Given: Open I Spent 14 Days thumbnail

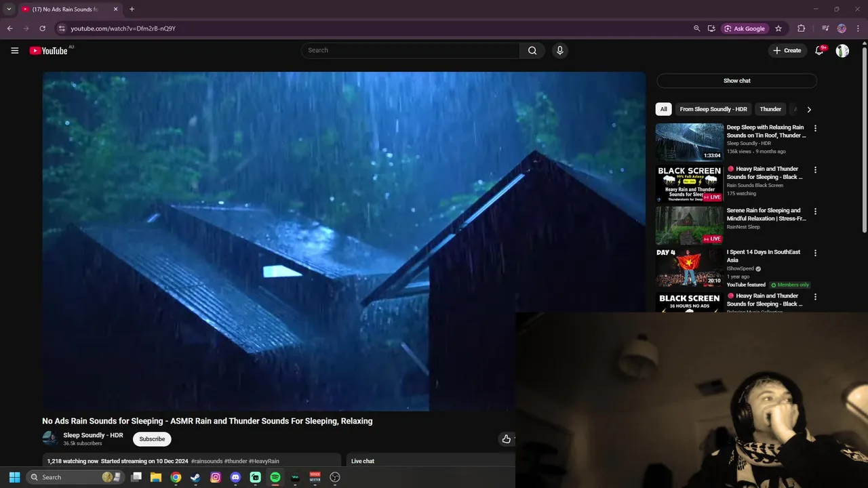Looking at the screenshot, I should click(x=689, y=267).
